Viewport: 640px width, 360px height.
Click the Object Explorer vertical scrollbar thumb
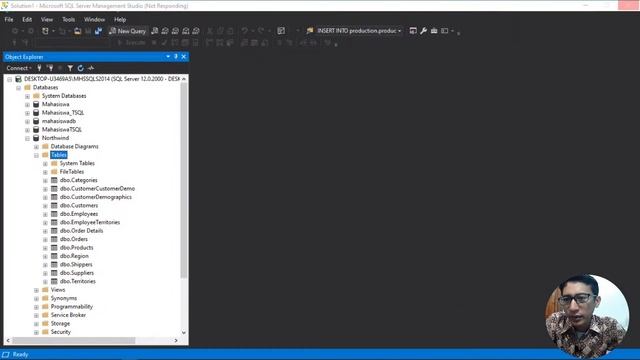(184, 180)
